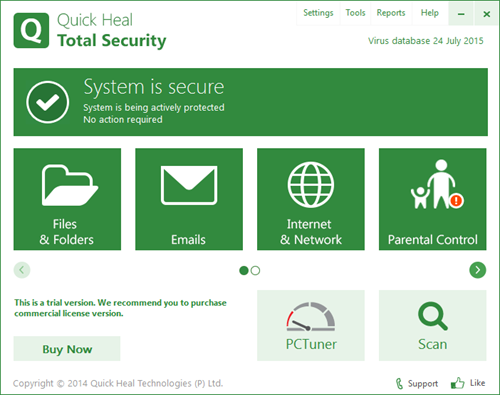Go to previous tiles page with left arrow
Viewport: 500px width, 395px height.
[22, 270]
